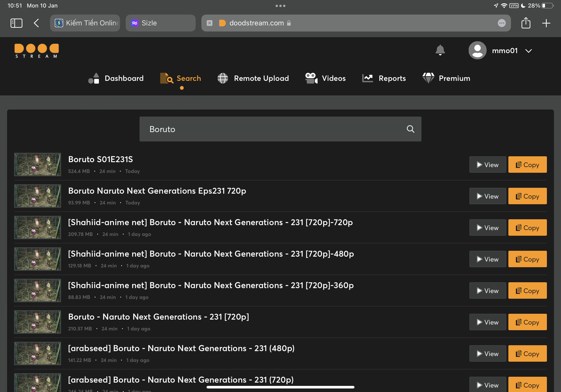Open the Dashboard menu item

pos(116,78)
